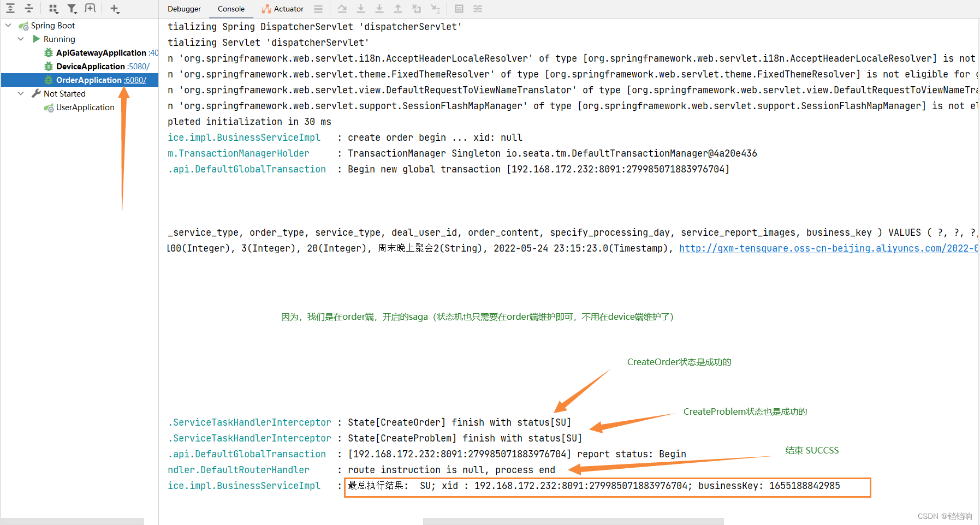Click the 'State[CreateOrder] finish with status[SU]' line
The width and height of the screenshot is (980, 525).
[x=459, y=422]
